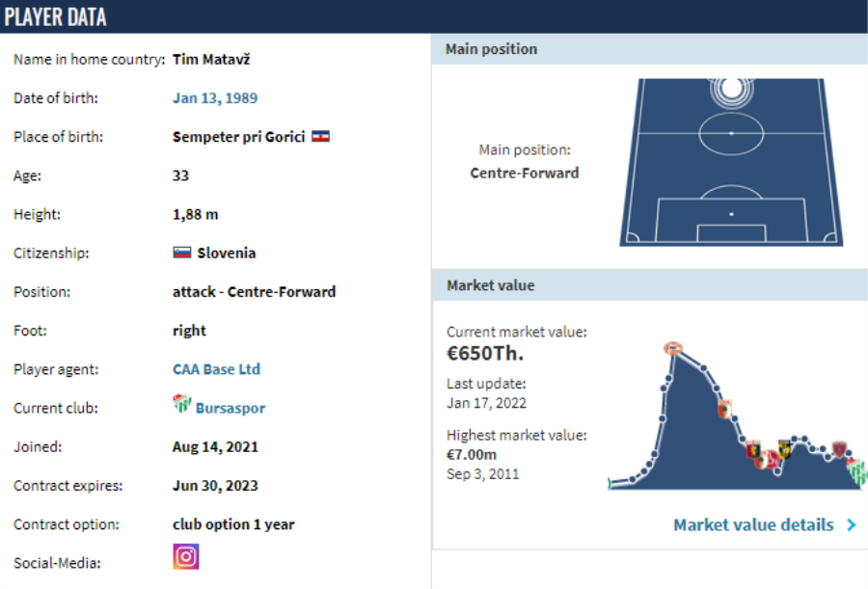This screenshot has width=868, height=589.
Task: Click the Jan 13, 1989 birth date link
Action: click(x=215, y=98)
